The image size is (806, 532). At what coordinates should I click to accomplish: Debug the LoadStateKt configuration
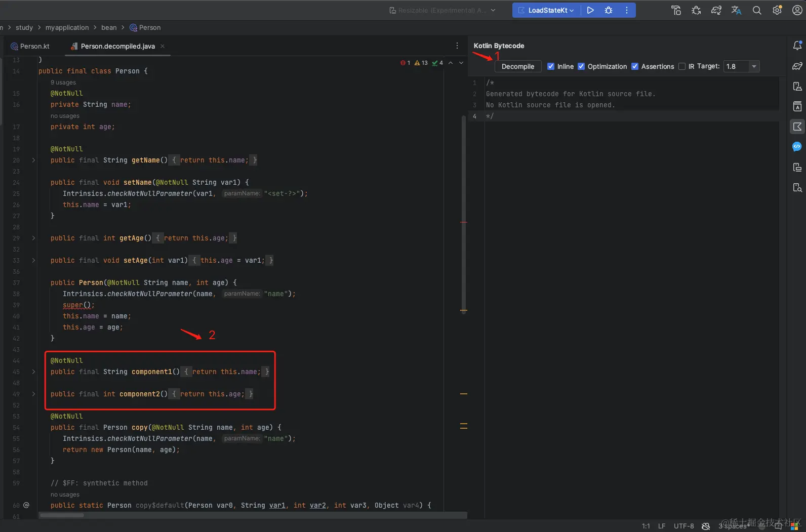[609, 10]
